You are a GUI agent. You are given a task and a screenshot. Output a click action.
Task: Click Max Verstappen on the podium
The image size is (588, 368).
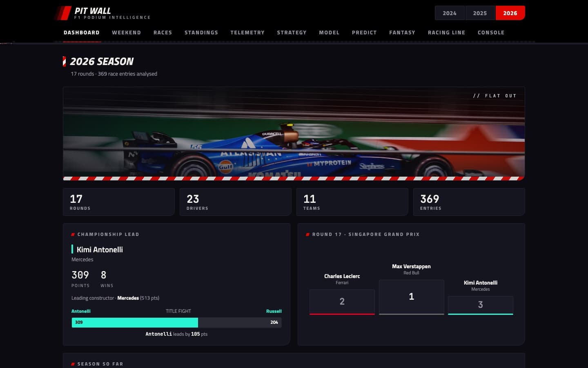pyautogui.click(x=411, y=267)
